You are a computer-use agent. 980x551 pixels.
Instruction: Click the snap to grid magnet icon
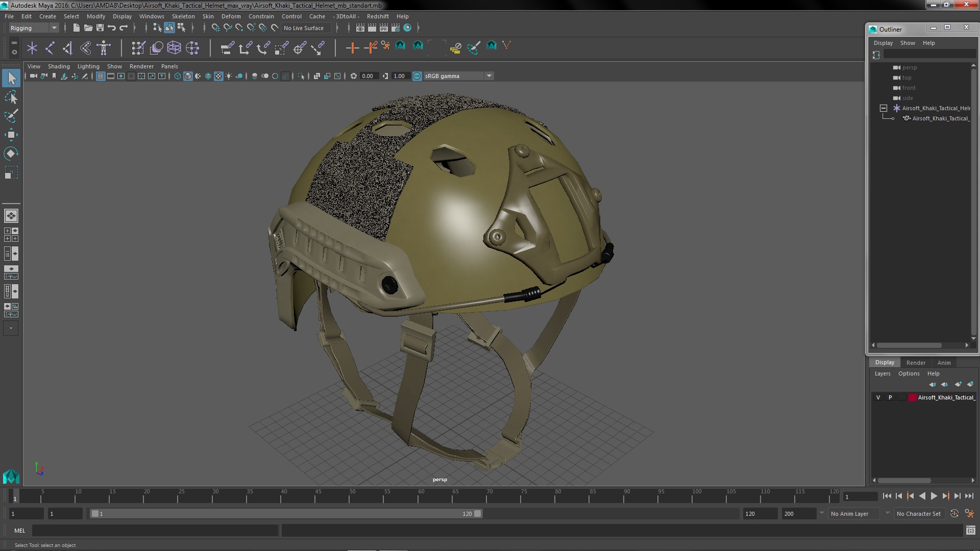[x=216, y=28]
